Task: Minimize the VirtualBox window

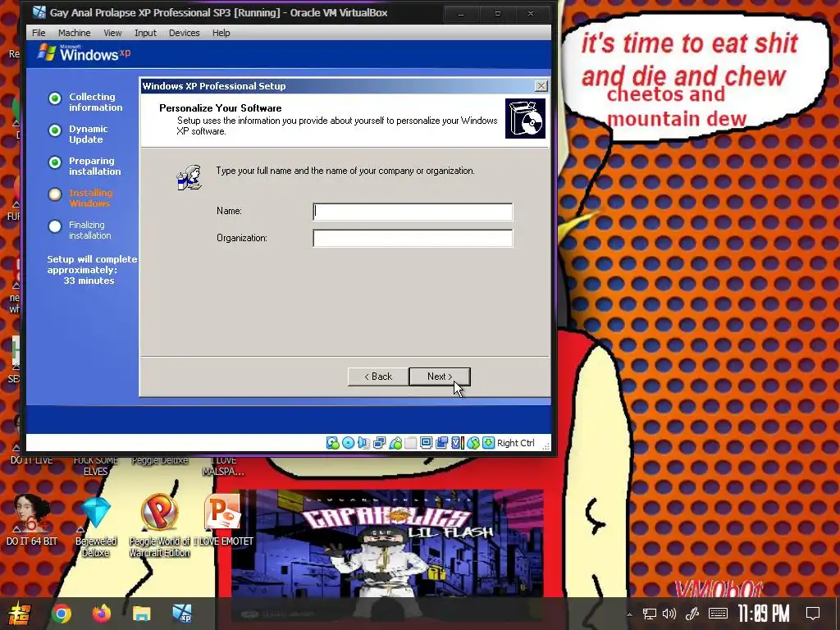Action: [x=461, y=13]
